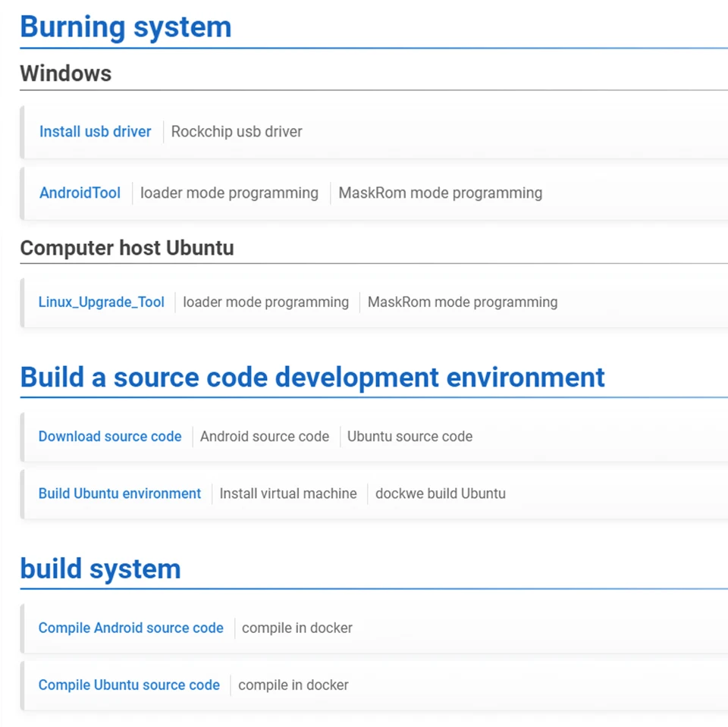Open the Compile Ubuntu source code link

[129, 685]
